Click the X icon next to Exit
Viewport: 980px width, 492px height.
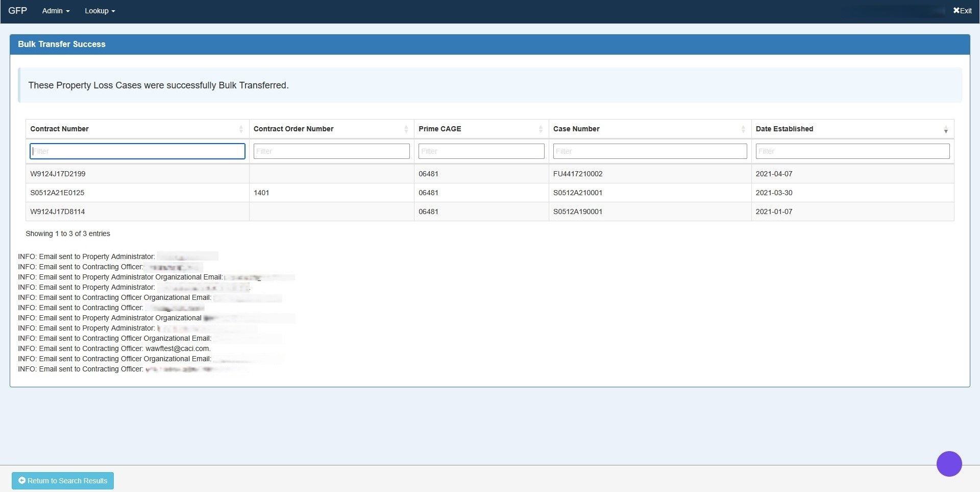click(x=956, y=10)
